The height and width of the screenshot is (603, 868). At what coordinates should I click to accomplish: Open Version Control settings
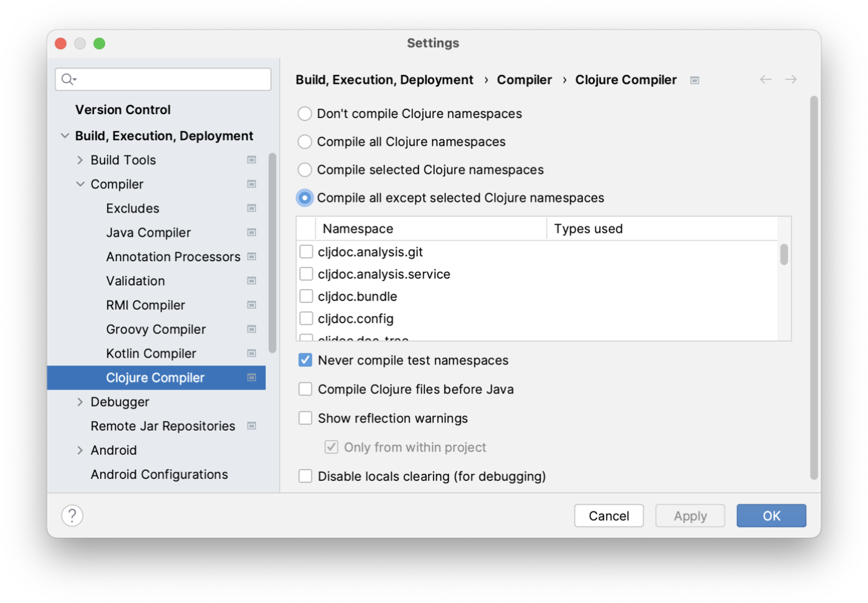tap(123, 110)
